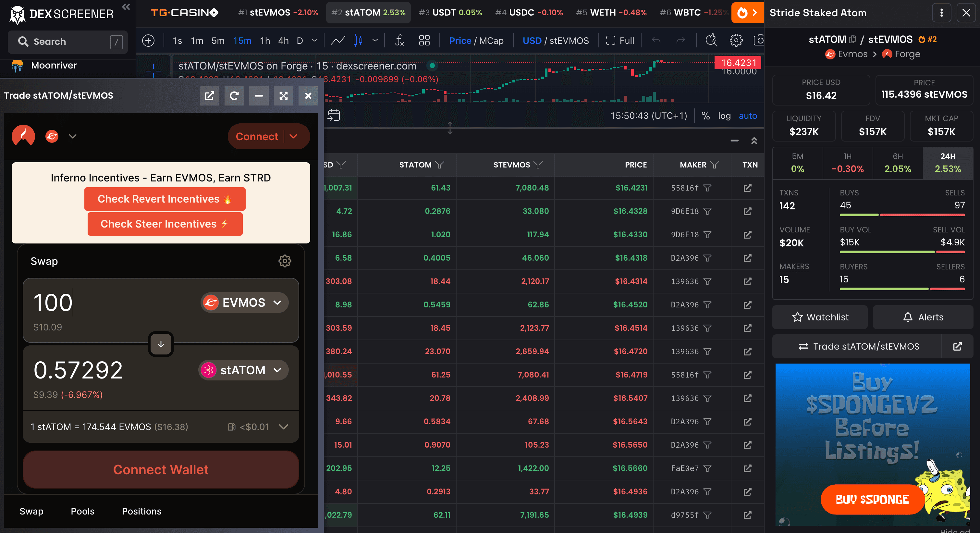Toggle percent scale on chart
Image resolution: width=980 pixels, height=533 pixels.
706,116
